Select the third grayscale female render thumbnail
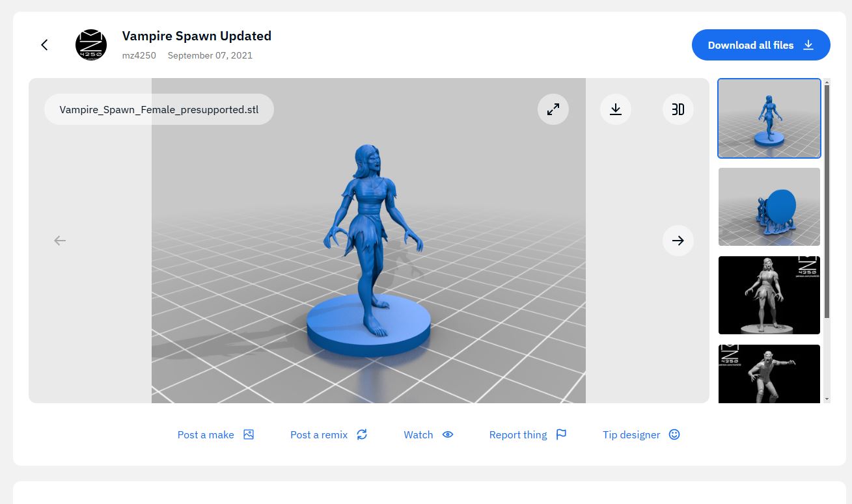 point(769,295)
